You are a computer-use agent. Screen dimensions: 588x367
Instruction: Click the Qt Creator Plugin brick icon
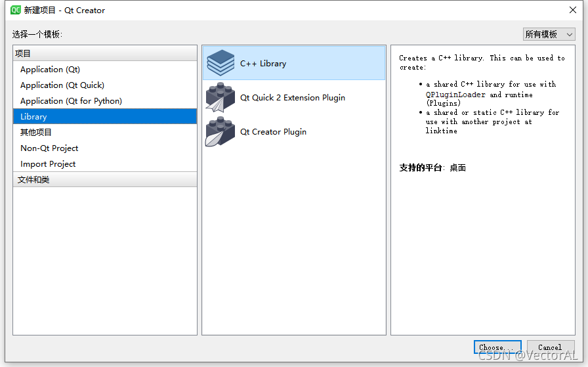point(220,132)
